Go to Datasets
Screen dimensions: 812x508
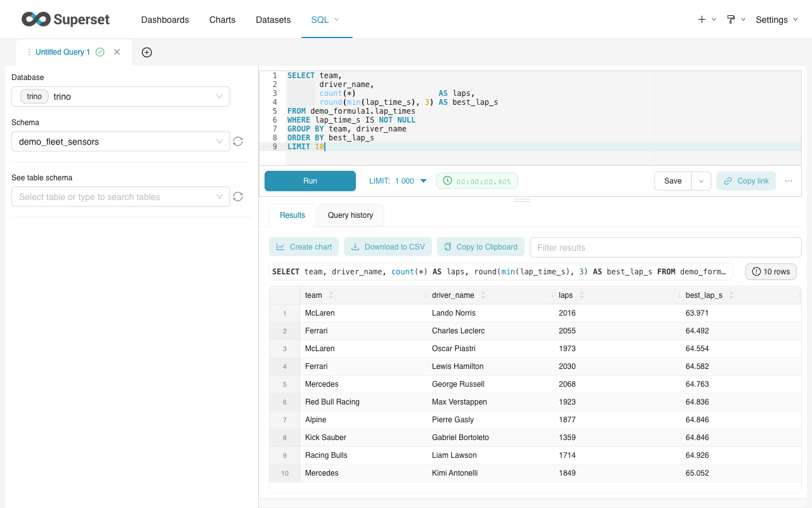[273, 20]
